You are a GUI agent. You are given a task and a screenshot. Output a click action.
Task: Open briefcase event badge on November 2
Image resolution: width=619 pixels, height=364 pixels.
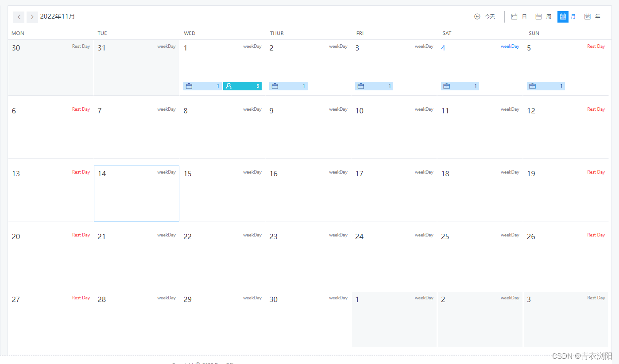tap(288, 86)
